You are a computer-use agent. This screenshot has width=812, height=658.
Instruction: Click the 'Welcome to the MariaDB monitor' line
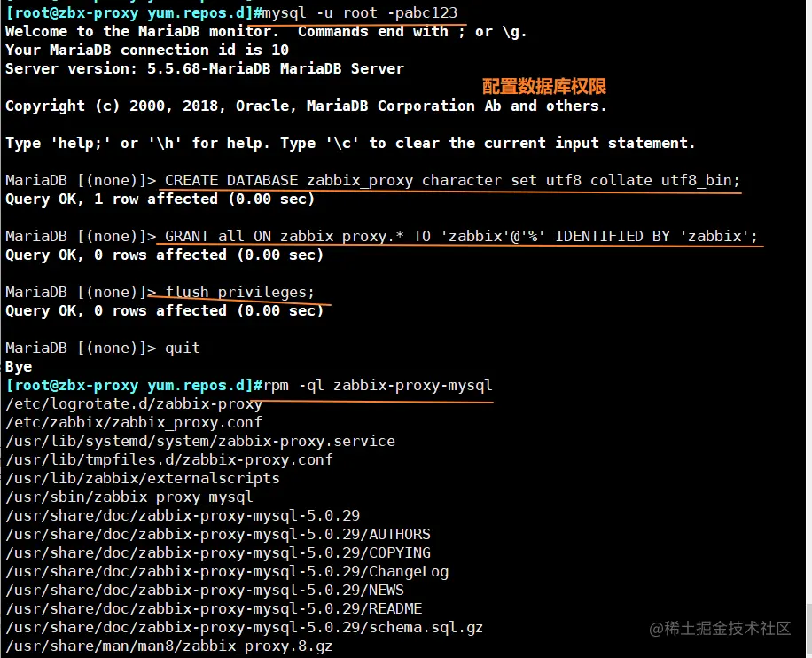[x=266, y=32]
